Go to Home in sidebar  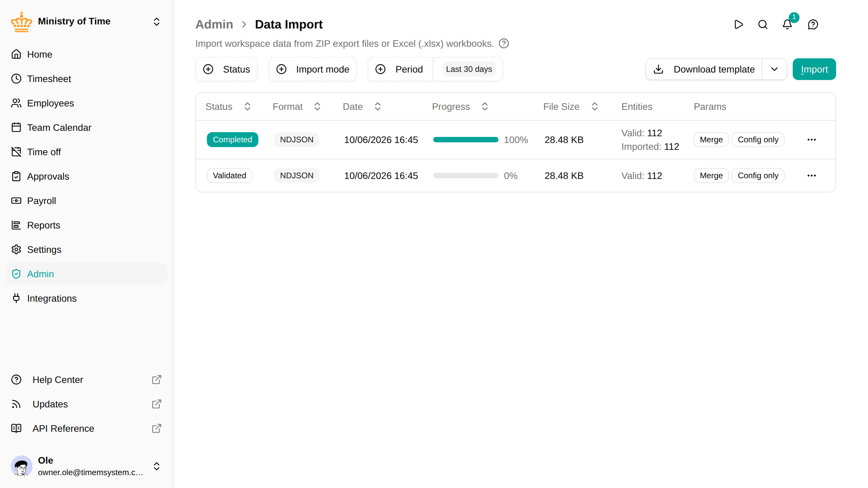(x=86, y=54)
